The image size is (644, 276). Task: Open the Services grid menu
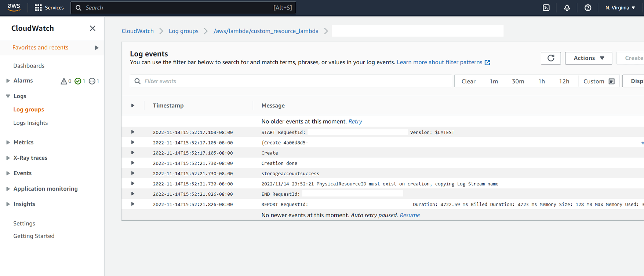tap(49, 8)
